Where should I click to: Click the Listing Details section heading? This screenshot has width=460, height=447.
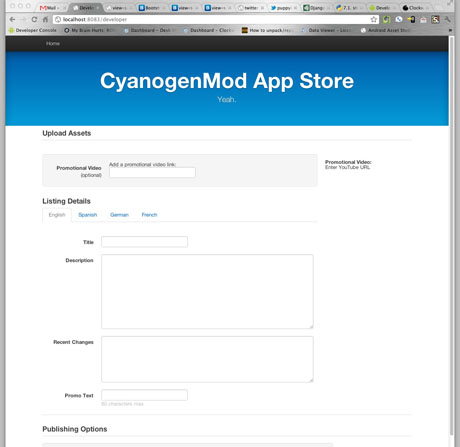point(66,201)
